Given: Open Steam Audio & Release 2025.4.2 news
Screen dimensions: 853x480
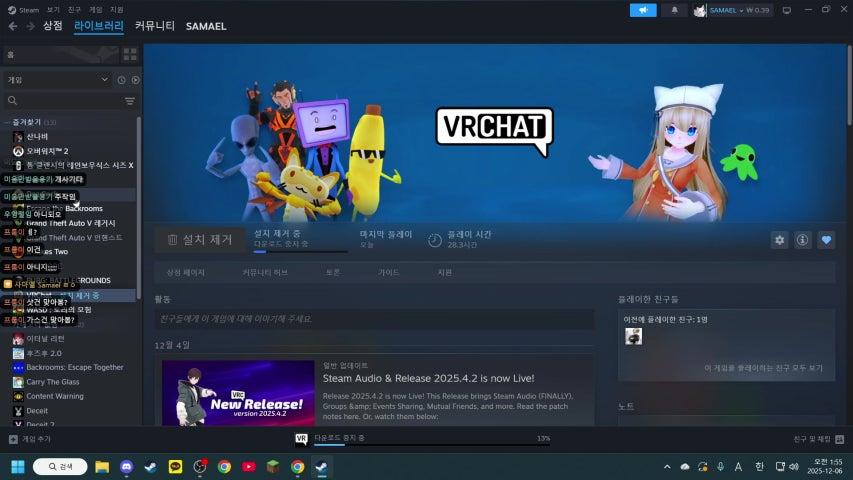Looking at the screenshot, I should [427, 379].
